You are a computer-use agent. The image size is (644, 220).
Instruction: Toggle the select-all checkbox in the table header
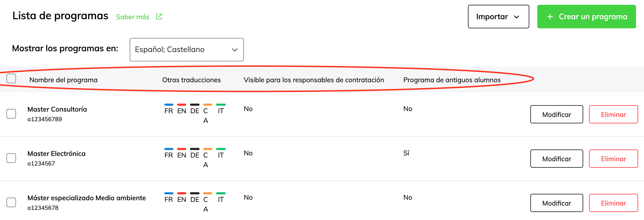click(x=11, y=78)
